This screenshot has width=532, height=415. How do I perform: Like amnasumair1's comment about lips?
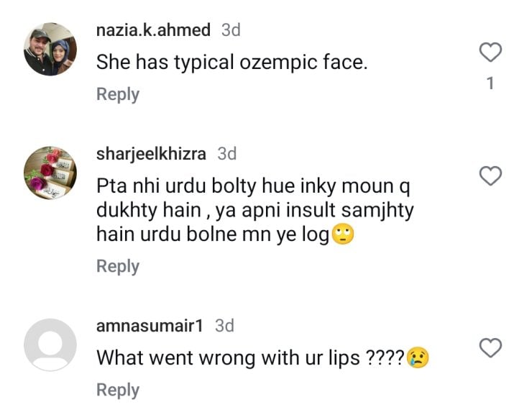coord(490,348)
